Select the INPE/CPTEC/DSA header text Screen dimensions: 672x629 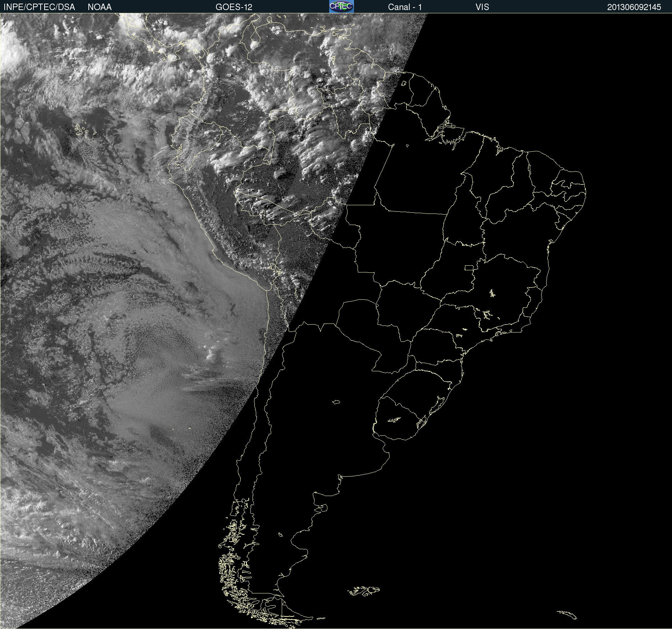(x=39, y=7)
